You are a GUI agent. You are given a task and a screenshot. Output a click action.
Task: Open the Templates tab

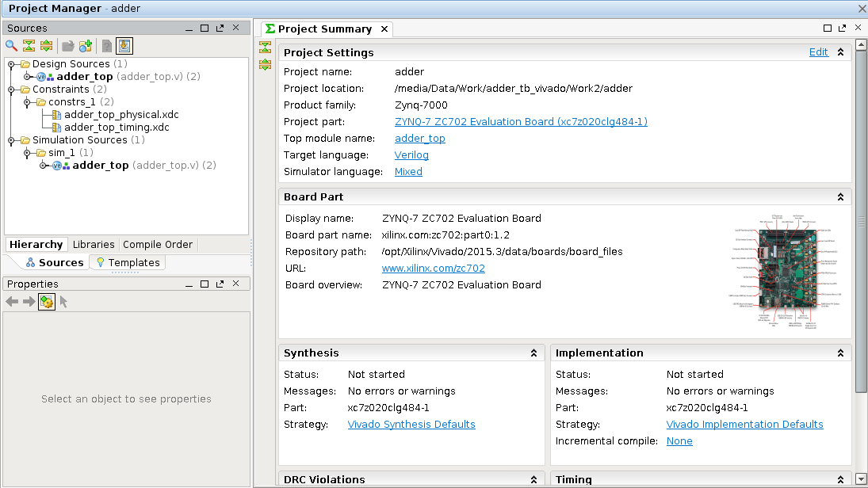(128, 263)
